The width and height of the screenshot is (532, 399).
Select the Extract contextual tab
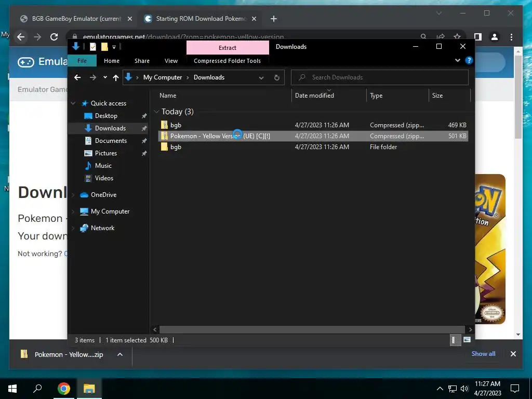[x=228, y=47]
